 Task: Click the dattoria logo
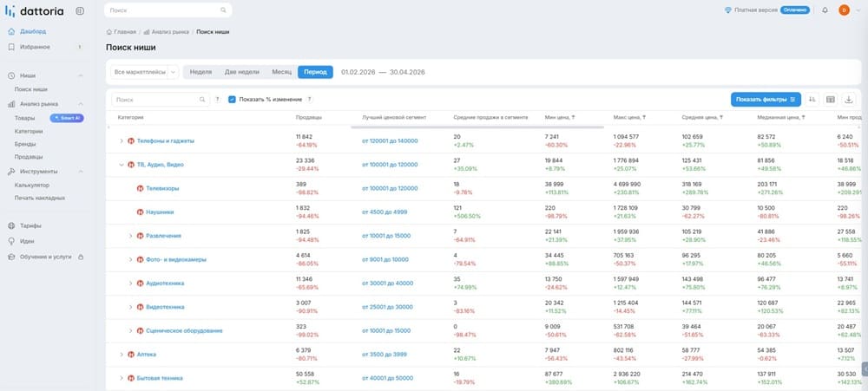pos(34,10)
